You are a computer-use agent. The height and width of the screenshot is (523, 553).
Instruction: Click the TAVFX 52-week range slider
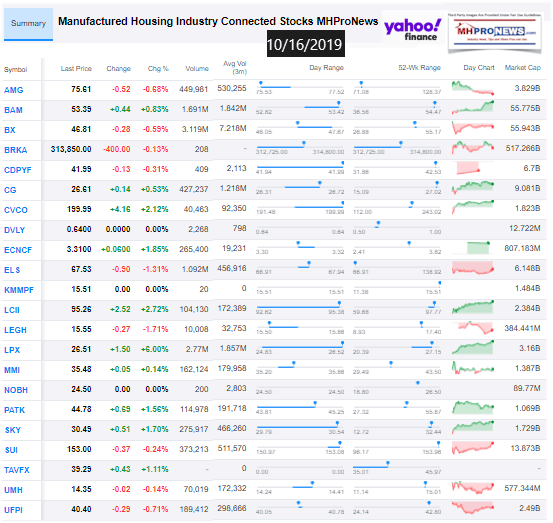[397, 468]
